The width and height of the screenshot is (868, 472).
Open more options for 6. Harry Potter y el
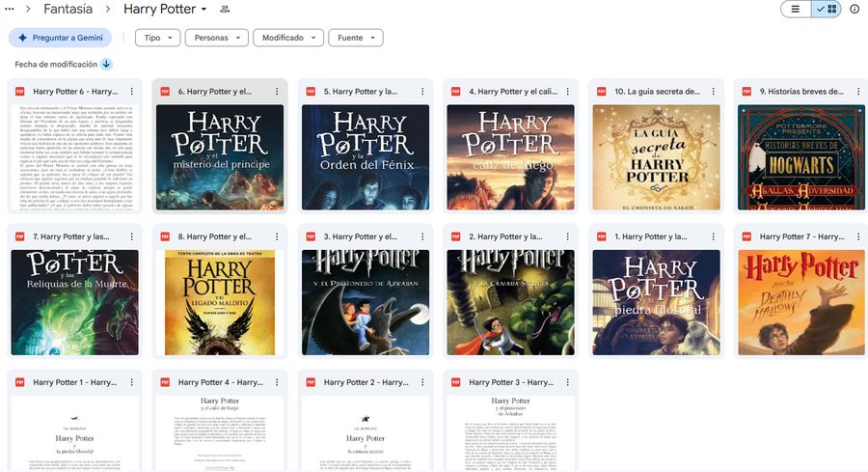coord(277,92)
